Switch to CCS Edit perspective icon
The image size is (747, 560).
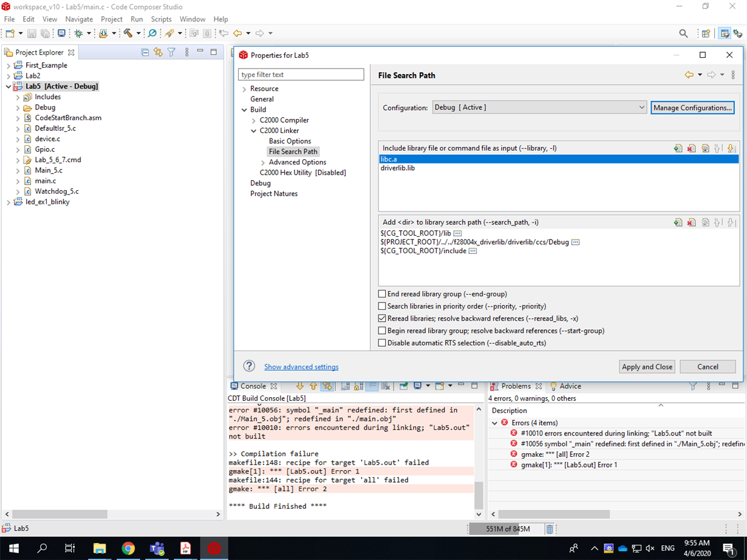point(724,33)
